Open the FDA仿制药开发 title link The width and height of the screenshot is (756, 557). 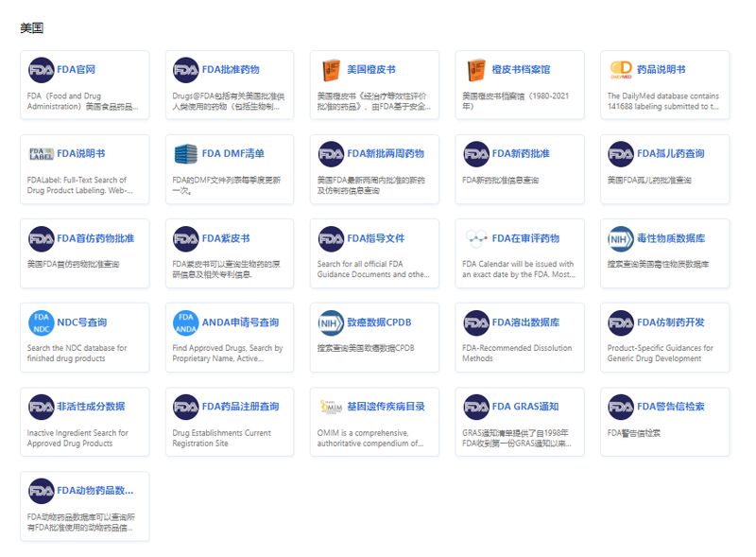[x=671, y=322]
